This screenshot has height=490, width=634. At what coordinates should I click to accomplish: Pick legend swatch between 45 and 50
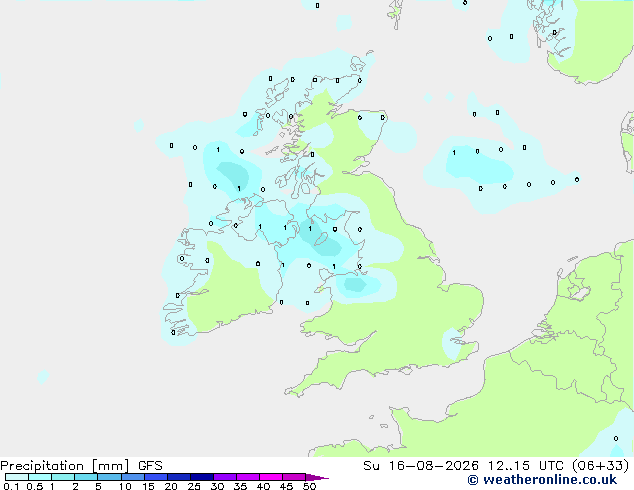coord(294,477)
